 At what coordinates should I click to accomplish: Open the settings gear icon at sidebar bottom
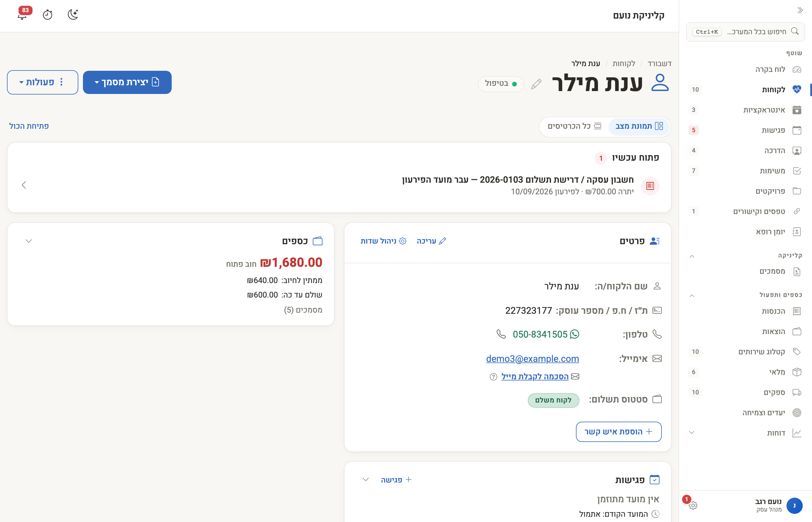(x=693, y=505)
